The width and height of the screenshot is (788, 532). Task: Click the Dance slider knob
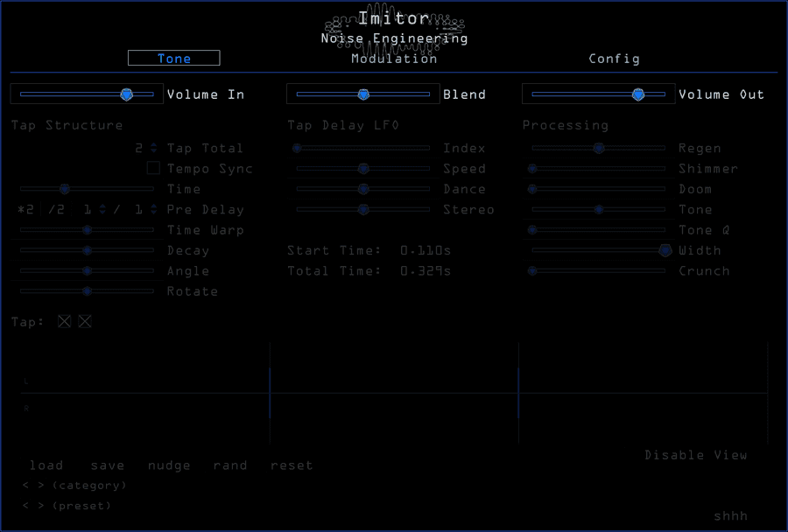click(363, 189)
